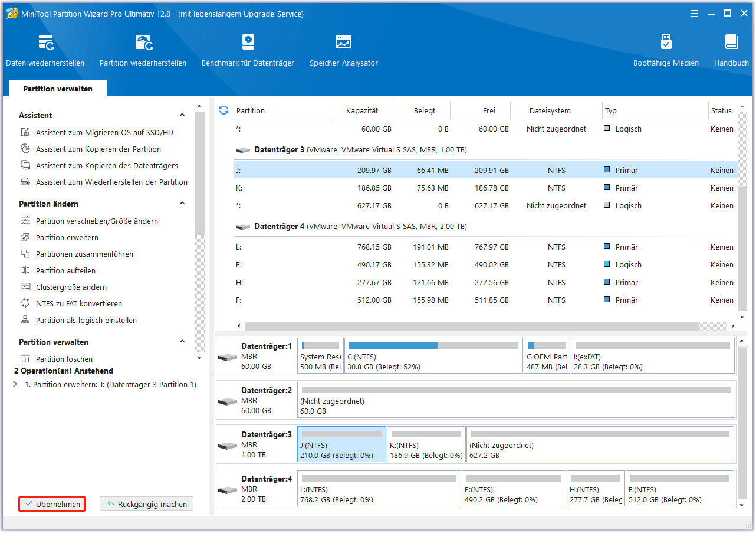Open Speicher-Analysator icon

[x=344, y=42]
